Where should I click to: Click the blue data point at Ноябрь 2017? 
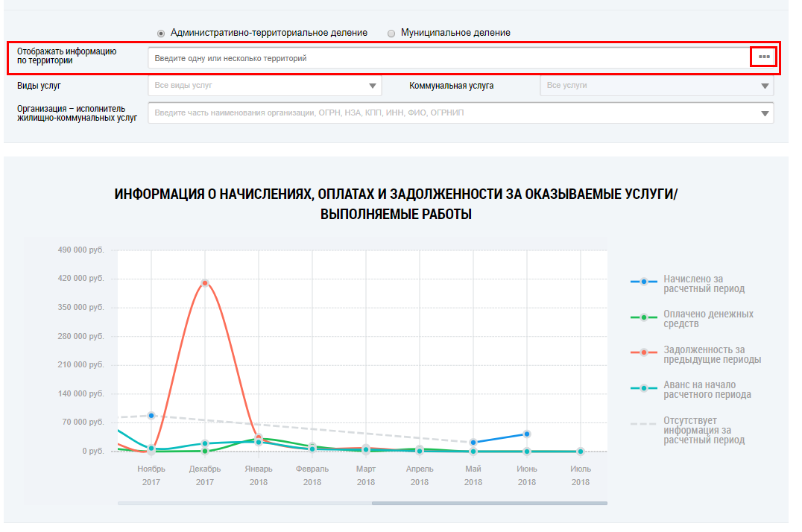click(x=151, y=415)
